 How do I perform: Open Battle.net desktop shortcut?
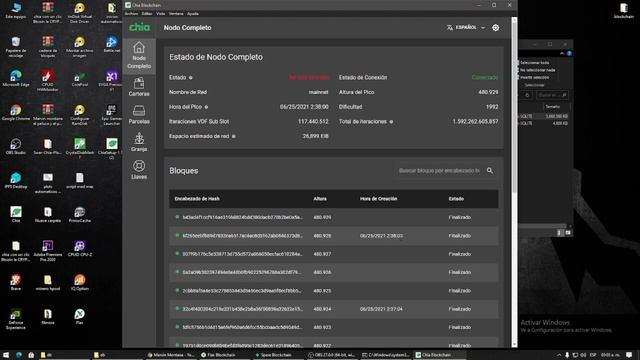tap(111, 44)
